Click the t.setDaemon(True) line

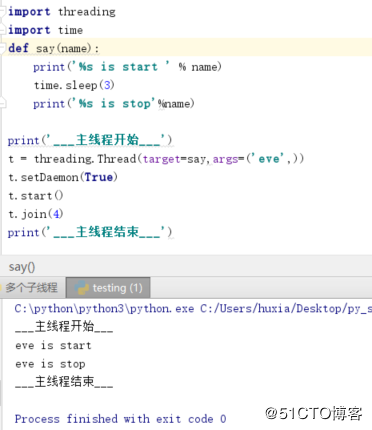(63, 177)
